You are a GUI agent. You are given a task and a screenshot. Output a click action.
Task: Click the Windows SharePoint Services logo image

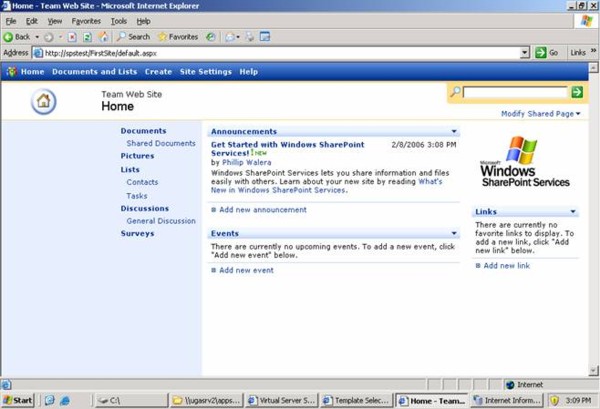(x=525, y=161)
